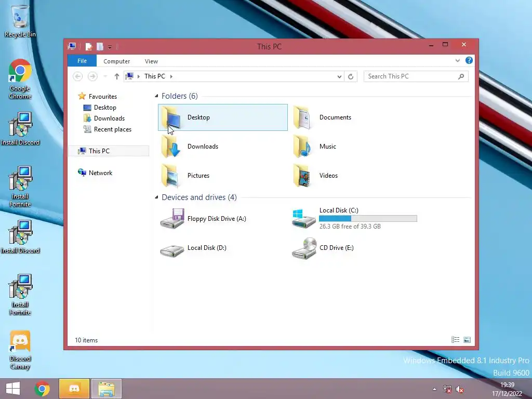
Task: Refresh the This PC view
Action: pyautogui.click(x=351, y=76)
